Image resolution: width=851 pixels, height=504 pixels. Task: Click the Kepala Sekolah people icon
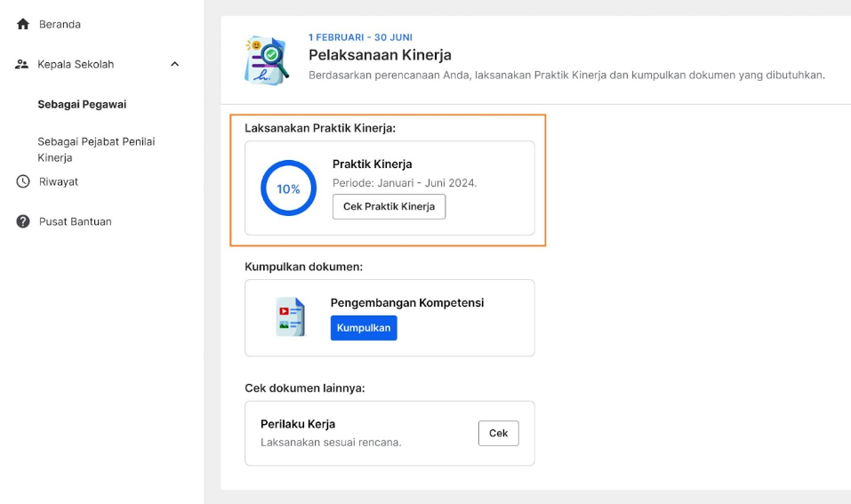(21, 64)
